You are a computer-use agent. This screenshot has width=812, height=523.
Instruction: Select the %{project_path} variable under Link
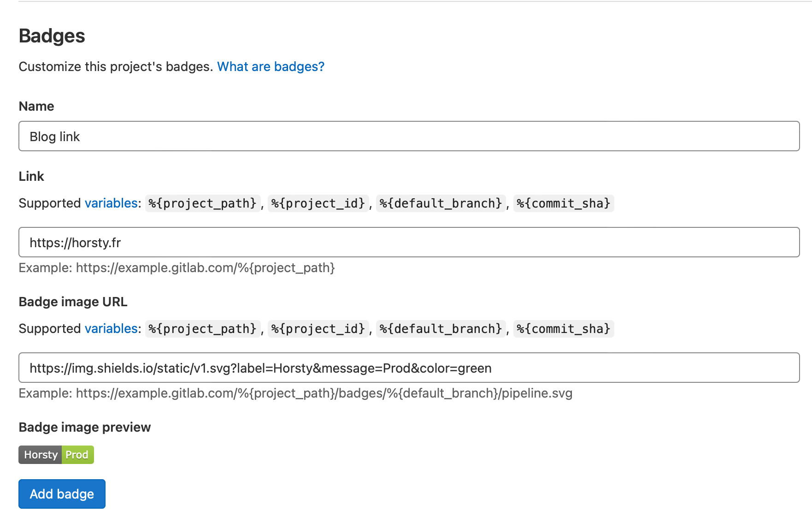click(202, 203)
